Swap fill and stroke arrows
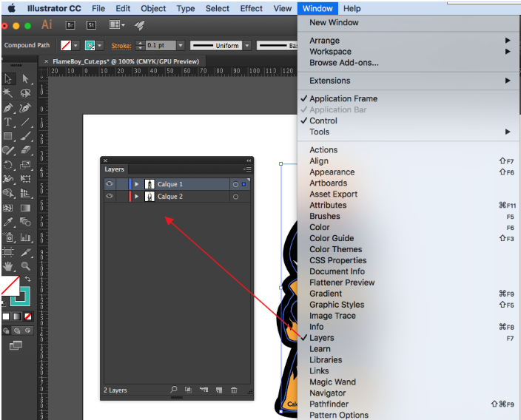Viewport: 521px width, 420px height. pos(27,280)
